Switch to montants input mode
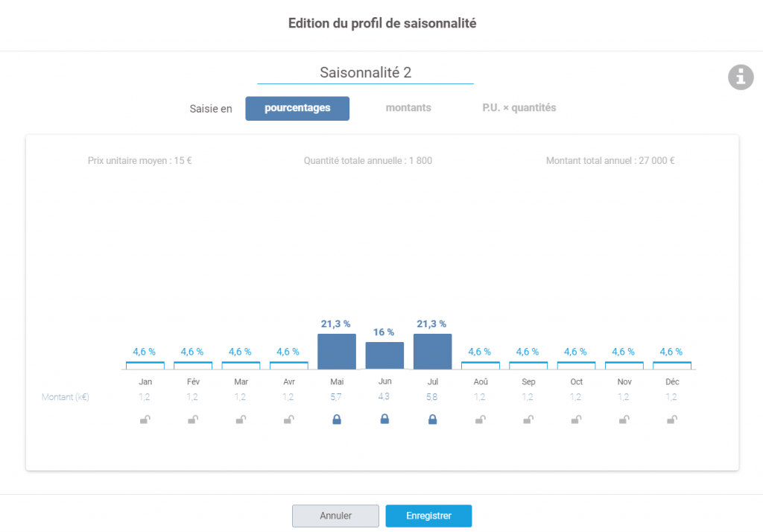This screenshot has height=532, width=763. click(x=408, y=107)
